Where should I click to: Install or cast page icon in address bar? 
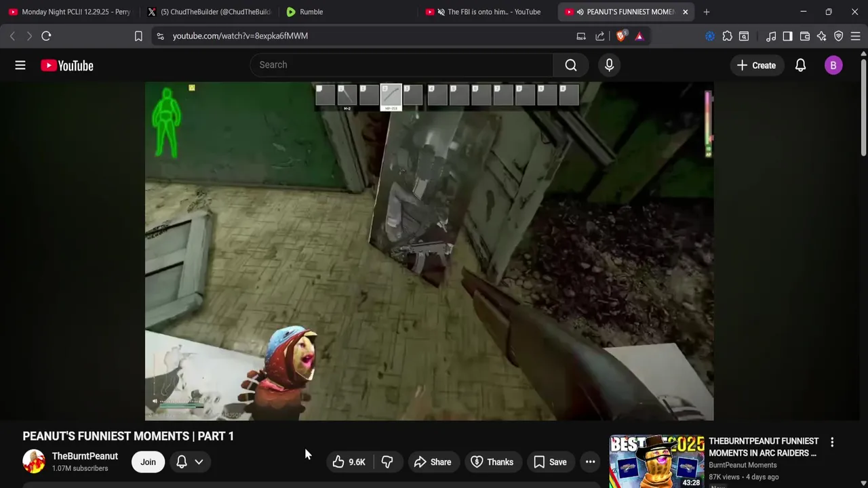[x=581, y=36]
